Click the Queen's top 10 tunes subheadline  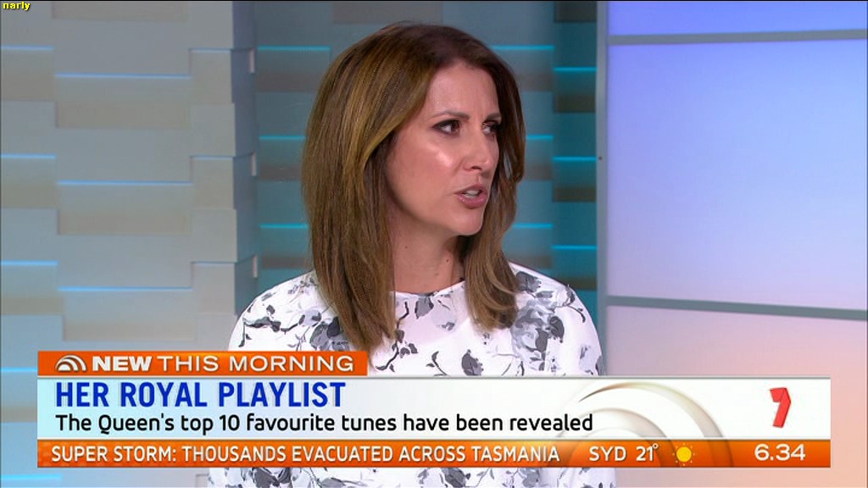(324, 422)
